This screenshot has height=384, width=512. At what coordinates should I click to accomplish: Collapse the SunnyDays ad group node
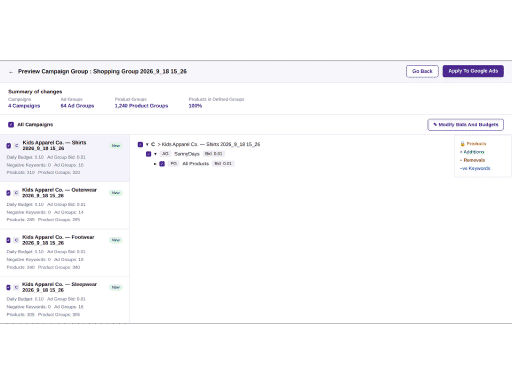(155, 154)
